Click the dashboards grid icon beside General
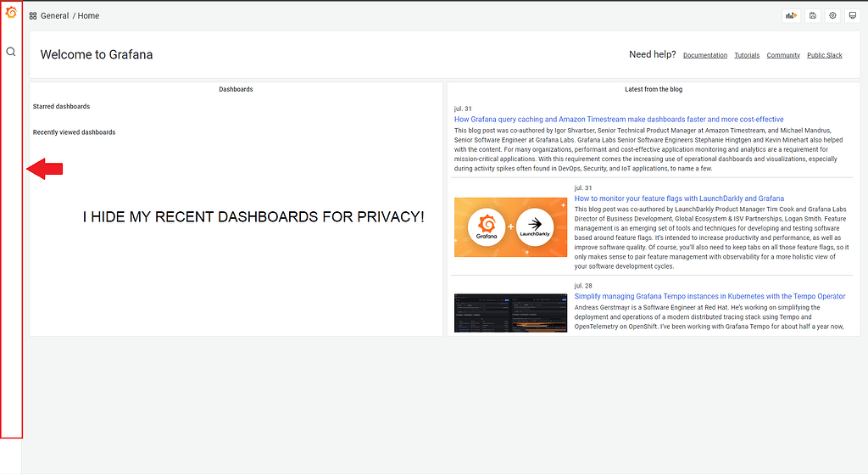868x475 pixels. (x=33, y=16)
